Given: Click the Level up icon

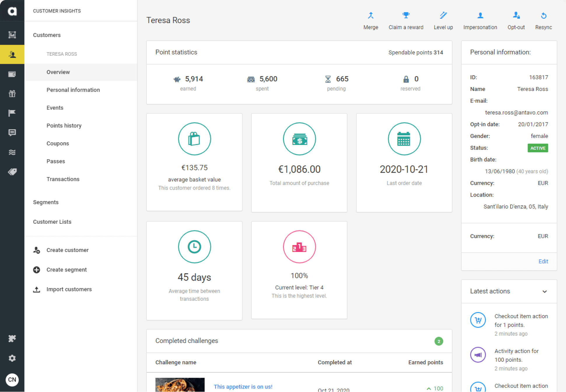Looking at the screenshot, I should tap(443, 20).
